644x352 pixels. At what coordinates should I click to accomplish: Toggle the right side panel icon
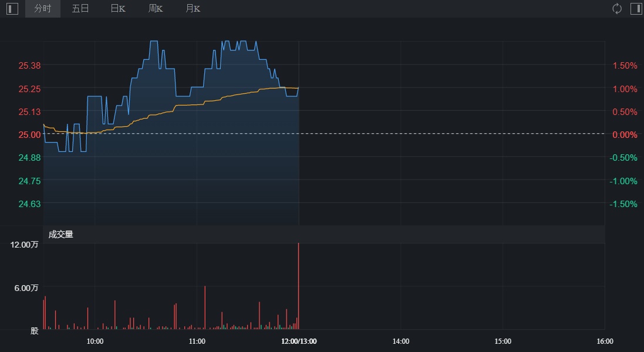[x=636, y=9]
